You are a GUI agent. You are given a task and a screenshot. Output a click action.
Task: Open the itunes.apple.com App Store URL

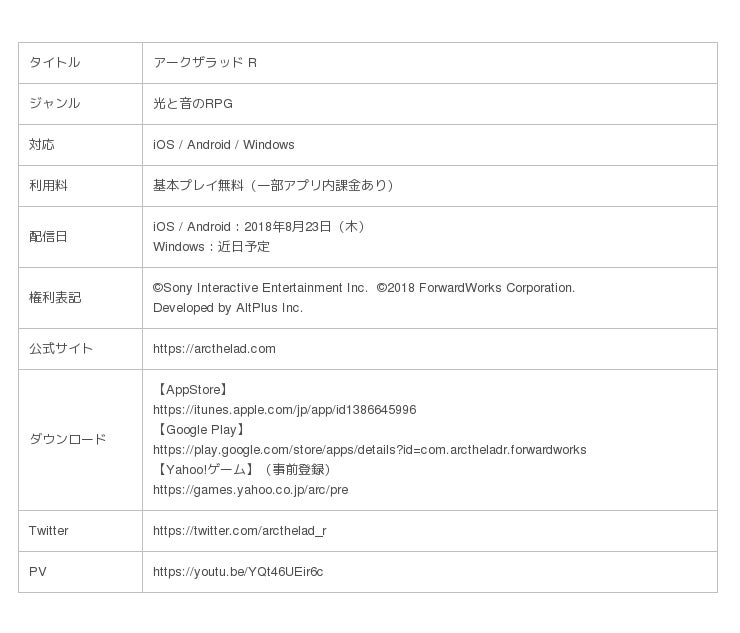coord(284,410)
